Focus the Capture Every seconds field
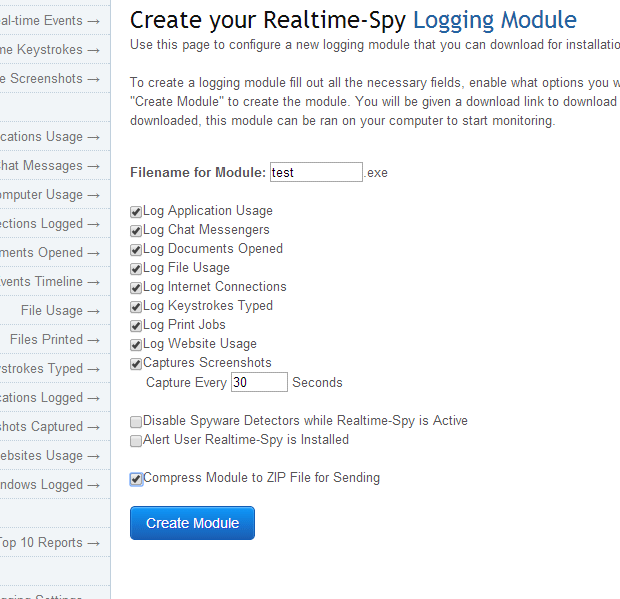 pyautogui.click(x=259, y=382)
